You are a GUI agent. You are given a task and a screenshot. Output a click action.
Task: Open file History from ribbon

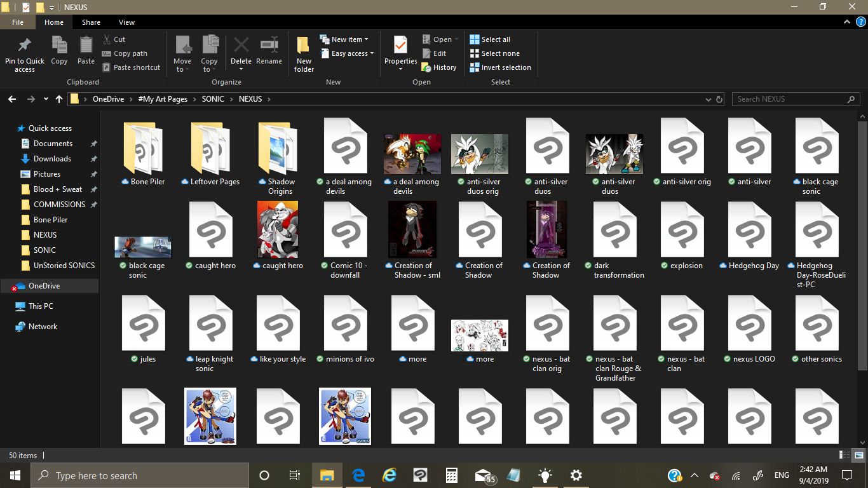[x=439, y=67]
